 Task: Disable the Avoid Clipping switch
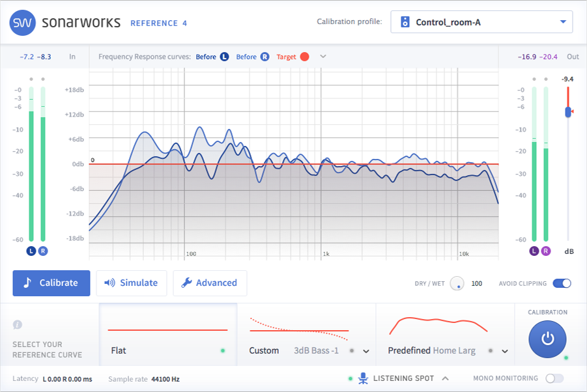(562, 283)
